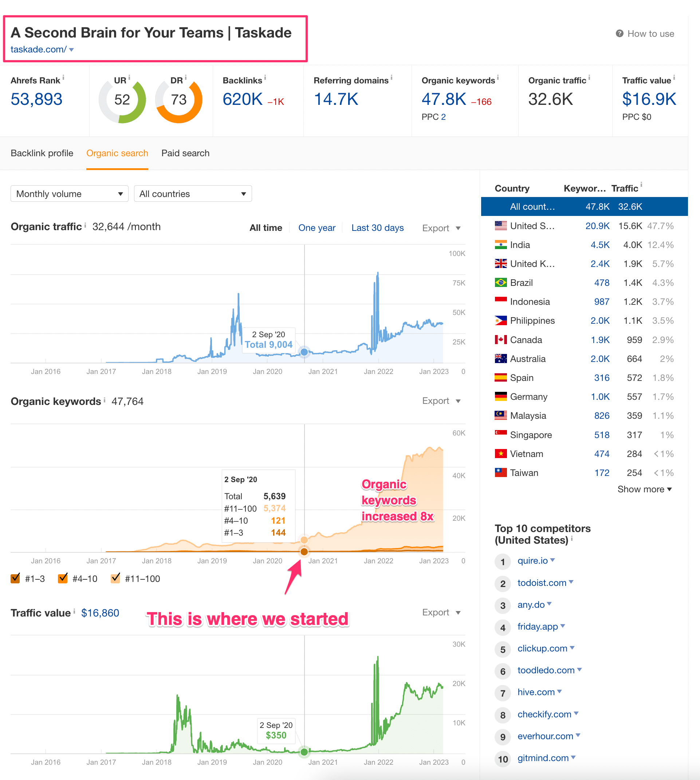Click the United Kingdom flag icon

coord(500,264)
